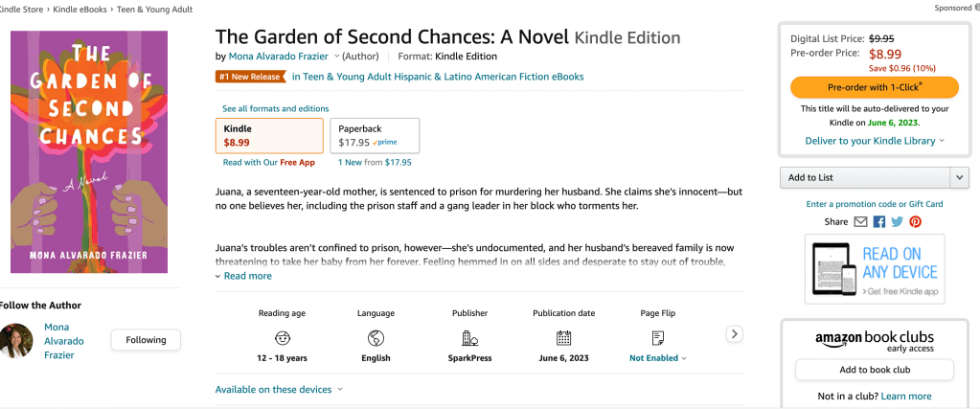980x409 pixels.
Task: Pre-order with 1-Click
Action: point(875,87)
